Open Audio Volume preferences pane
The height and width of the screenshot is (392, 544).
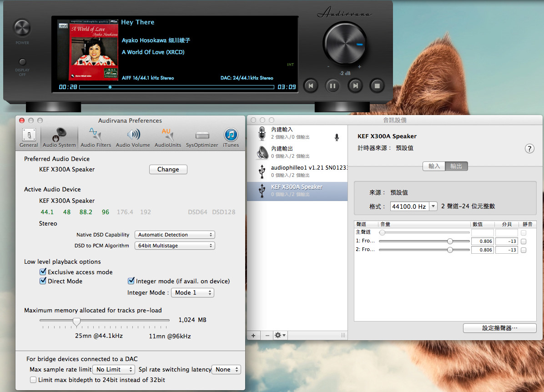click(133, 138)
